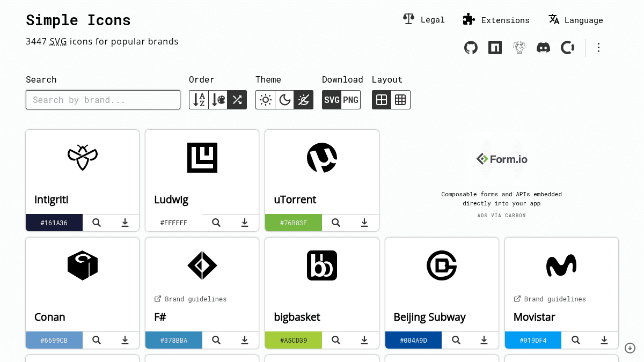Viewport: 644px width, 362px height.
Task: Select the comfortable grid layout
Action: (x=382, y=100)
